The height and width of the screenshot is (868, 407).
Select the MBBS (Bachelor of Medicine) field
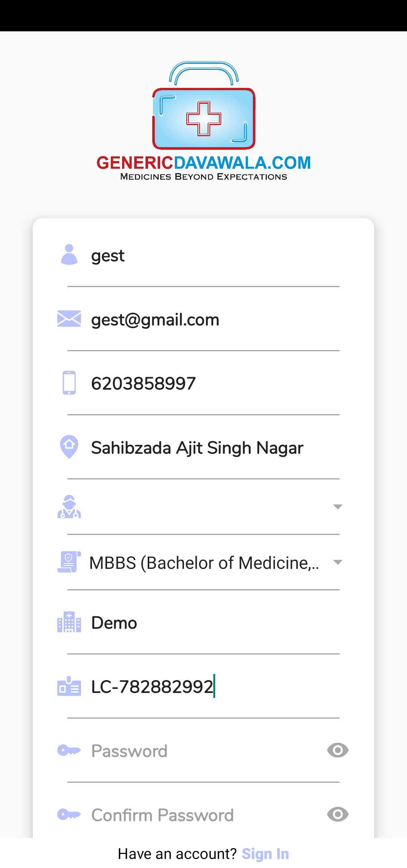[204, 563]
